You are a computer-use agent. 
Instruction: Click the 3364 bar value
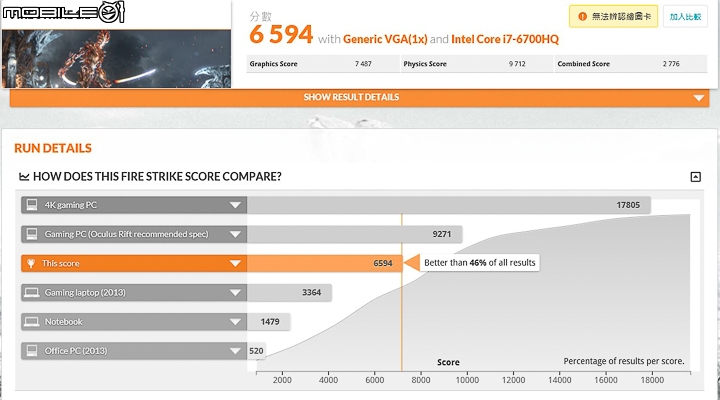311,293
